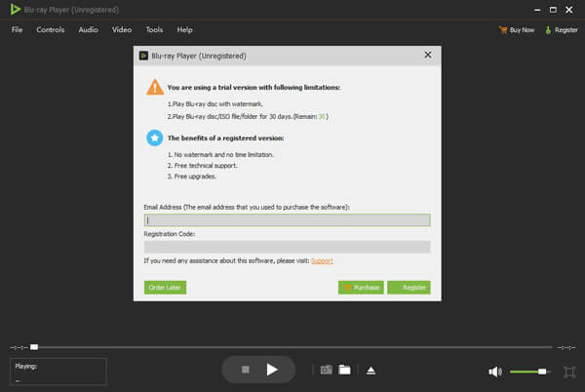The height and width of the screenshot is (392, 585).
Task: Open the Audio menu
Action: pyautogui.click(x=88, y=30)
